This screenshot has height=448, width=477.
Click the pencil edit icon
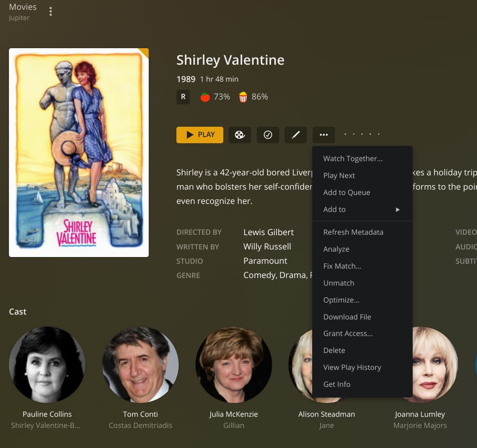[x=296, y=135]
